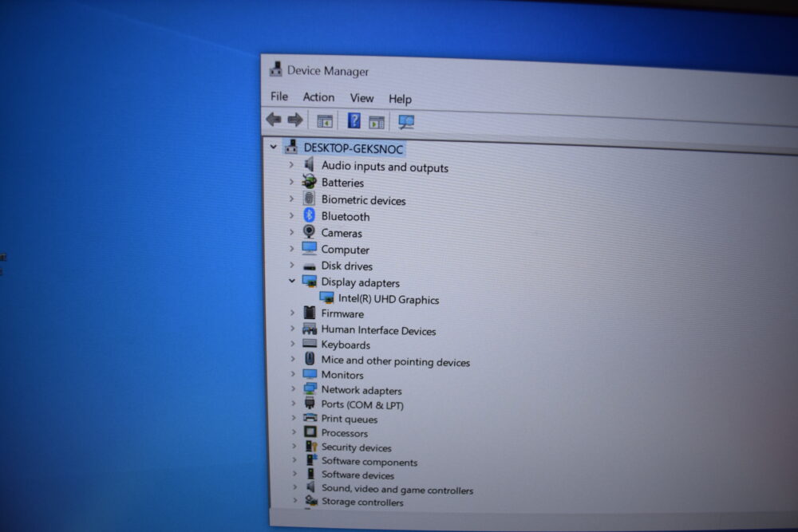
Task: Select Sound, video and game controllers
Action: (397, 489)
